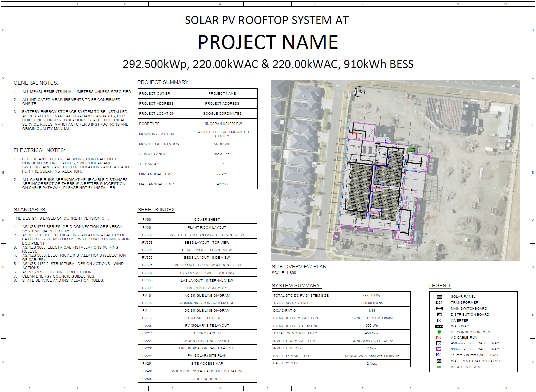Click the AC SINGLE LINE DIAGRAM sheet title
The height and width of the screenshot is (392, 536).
[x=207, y=296]
